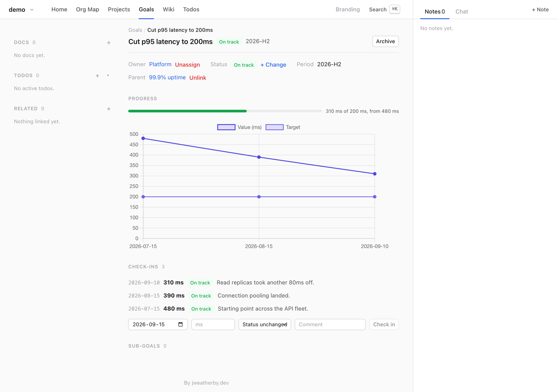The image size is (558, 392).
Task: Archive this goal
Action: (x=385, y=41)
